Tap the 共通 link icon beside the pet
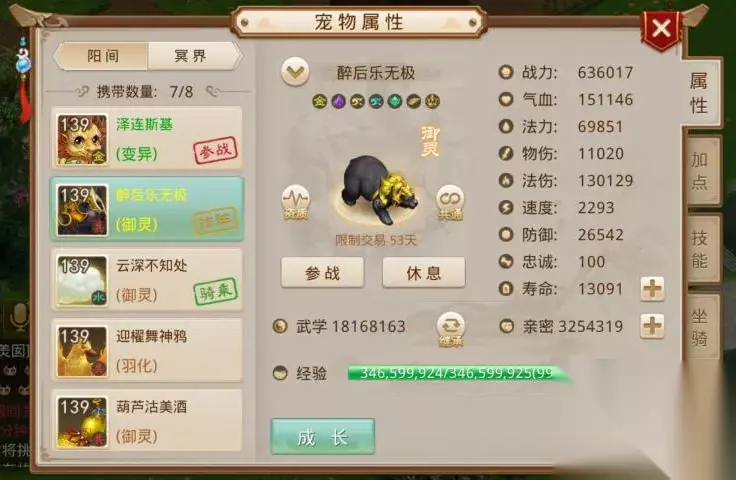This screenshot has height=480, width=736. coord(450,202)
